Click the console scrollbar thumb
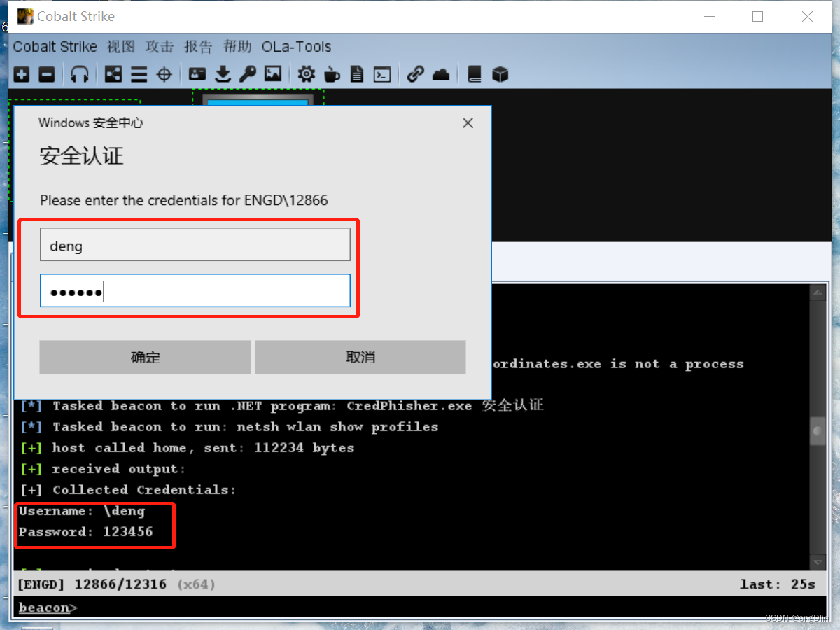Screen dimensions: 840x630 [817, 433]
